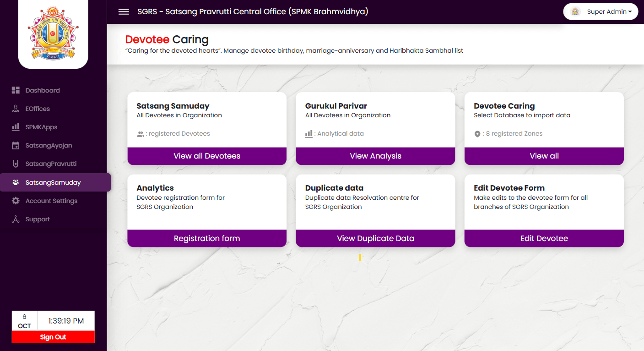Click the SatsangPravrutti sidebar icon
Screen dimensions: 644x351
click(x=16, y=164)
